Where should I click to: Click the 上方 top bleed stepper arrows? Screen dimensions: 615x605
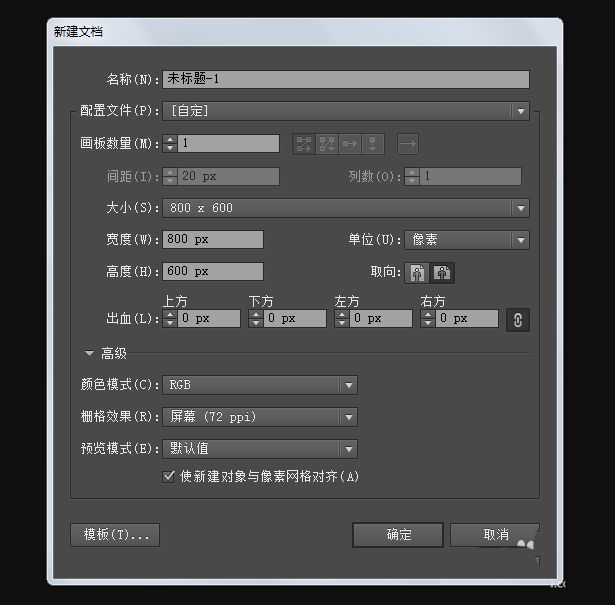[x=170, y=318]
